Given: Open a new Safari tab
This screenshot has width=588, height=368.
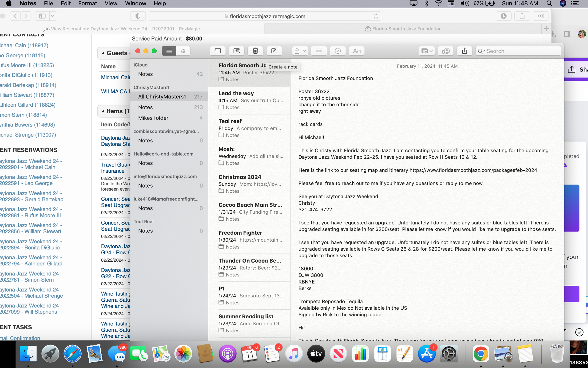Looking at the screenshot, I should pyautogui.click(x=546, y=29).
